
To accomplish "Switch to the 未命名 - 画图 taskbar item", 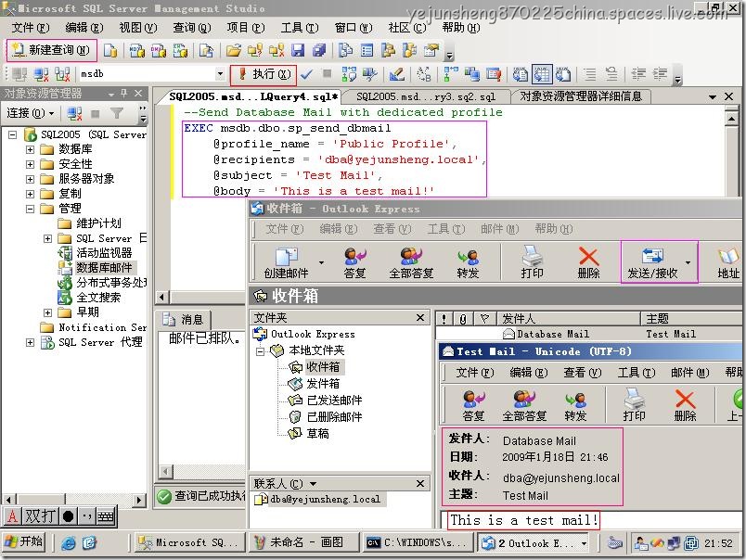I will tap(303, 542).
